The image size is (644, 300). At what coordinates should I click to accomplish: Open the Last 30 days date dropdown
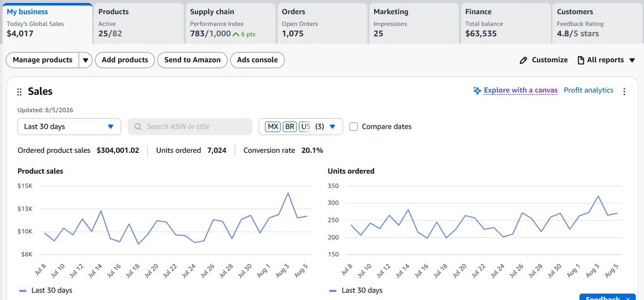click(x=69, y=127)
